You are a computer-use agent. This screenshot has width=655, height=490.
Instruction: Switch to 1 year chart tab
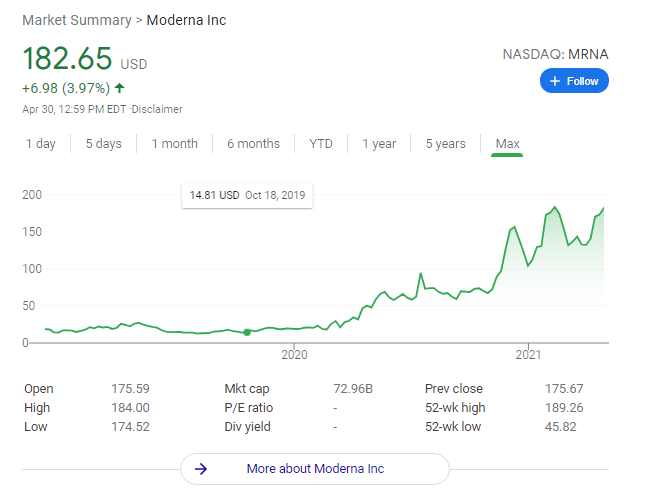pos(379,144)
